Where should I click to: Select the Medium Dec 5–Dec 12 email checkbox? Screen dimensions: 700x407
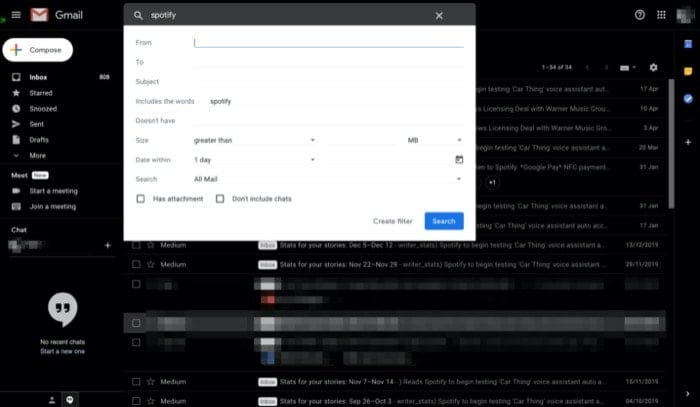(136, 245)
